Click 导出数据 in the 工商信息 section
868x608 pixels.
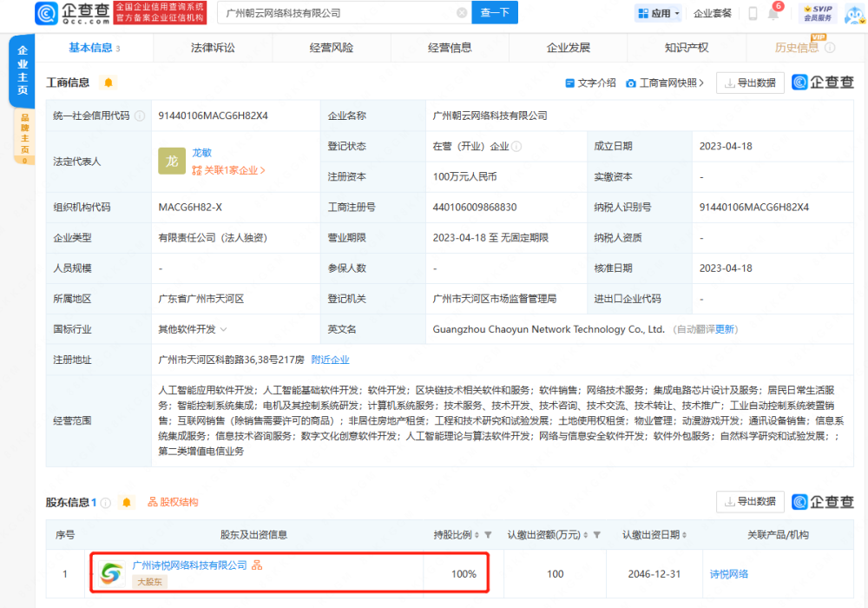pyautogui.click(x=750, y=83)
